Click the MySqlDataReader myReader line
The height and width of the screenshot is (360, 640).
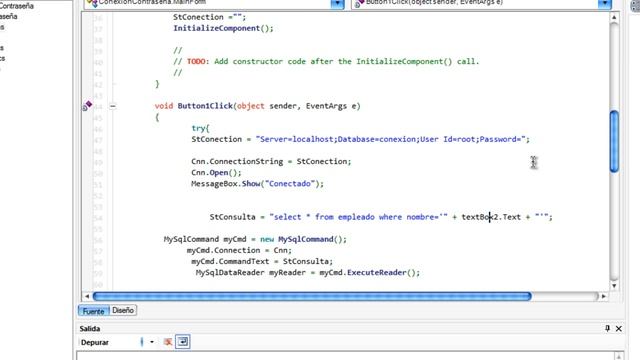point(308,272)
